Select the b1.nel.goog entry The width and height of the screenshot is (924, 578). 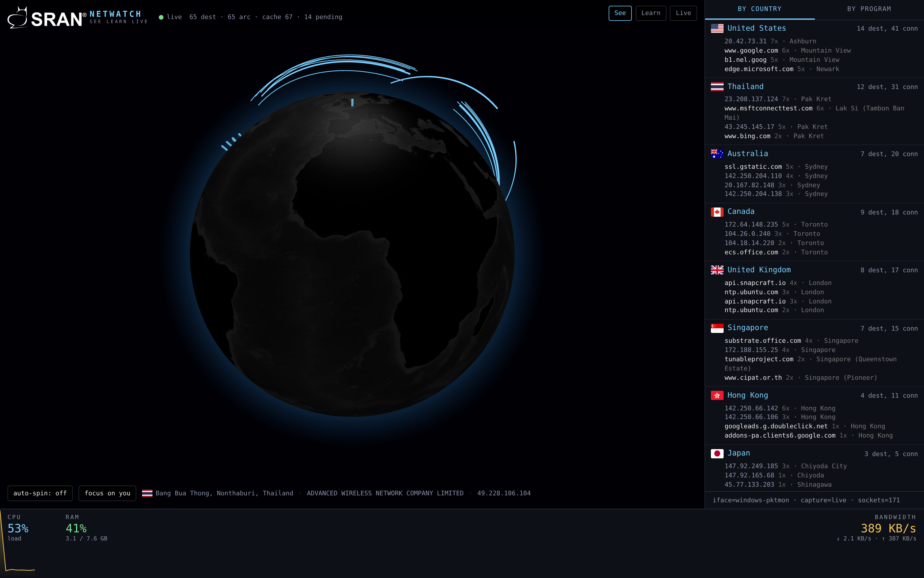tap(782, 60)
